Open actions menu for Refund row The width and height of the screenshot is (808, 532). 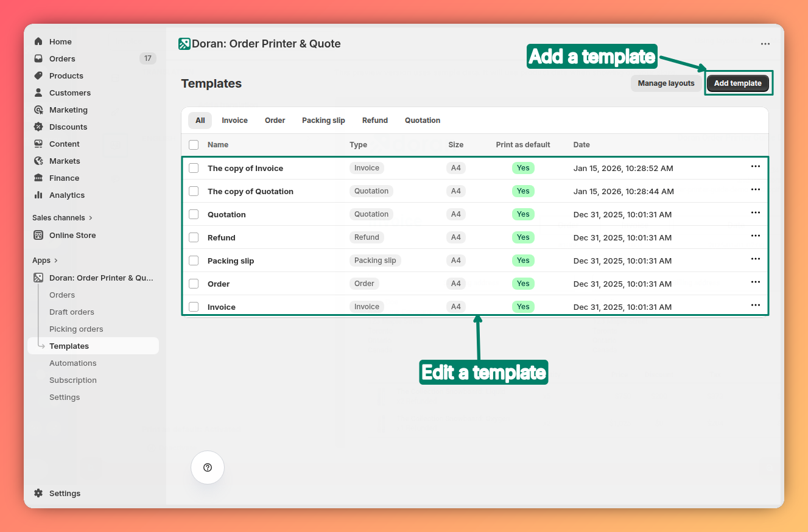pos(756,236)
